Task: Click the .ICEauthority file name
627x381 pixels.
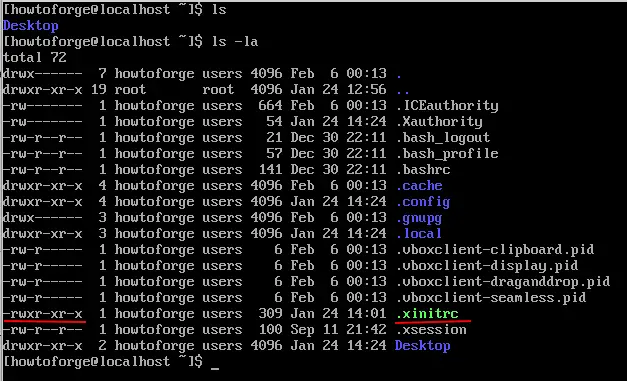Action: (x=447, y=106)
